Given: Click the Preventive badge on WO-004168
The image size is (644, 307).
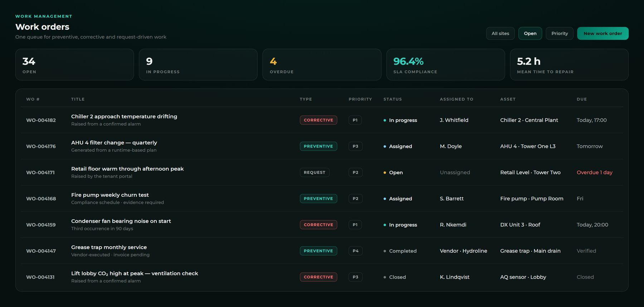Looking at the screenshot, I should click(318, 199).
